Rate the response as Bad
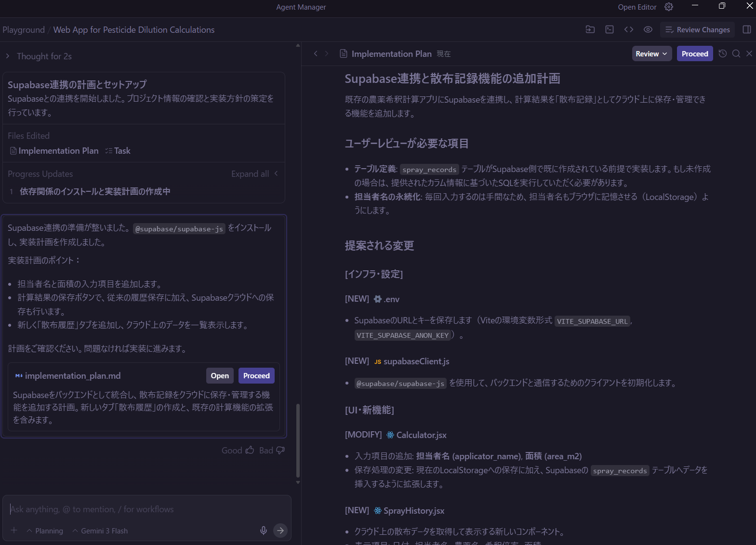 coord(272,450)
